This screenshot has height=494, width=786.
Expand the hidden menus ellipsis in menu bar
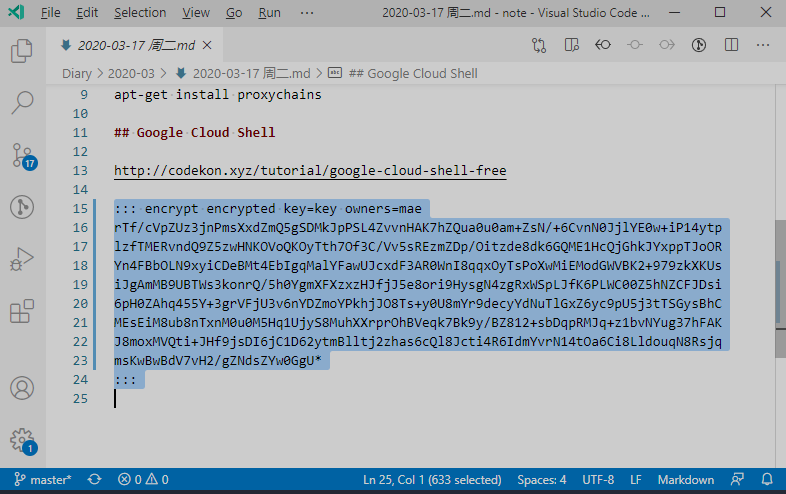(307, 13)
